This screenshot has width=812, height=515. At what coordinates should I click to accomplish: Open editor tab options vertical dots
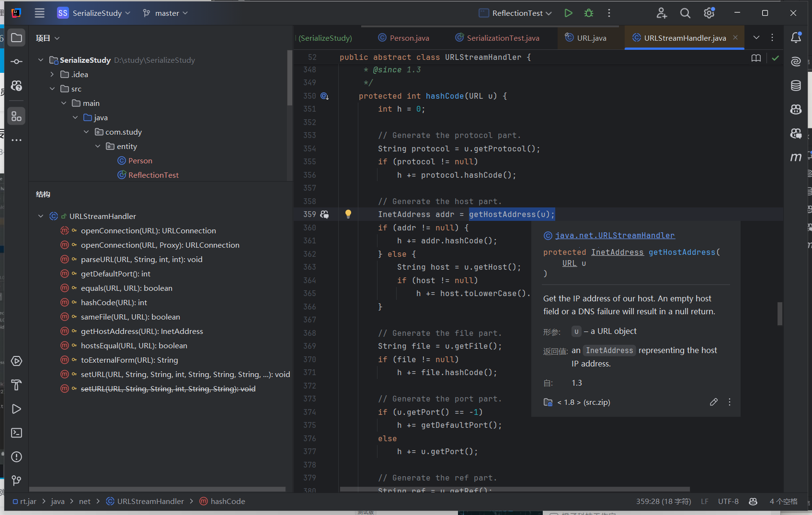[772, 37]
